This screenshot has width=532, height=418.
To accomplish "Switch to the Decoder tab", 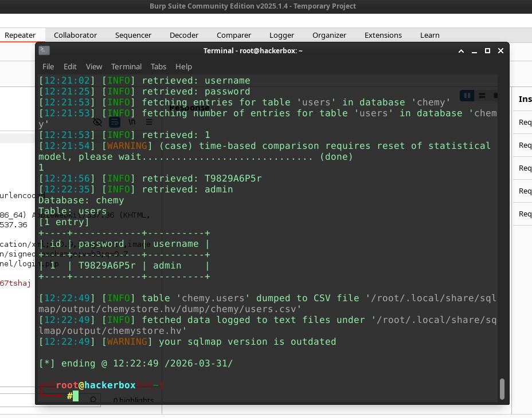I will (x=183, y=35).
